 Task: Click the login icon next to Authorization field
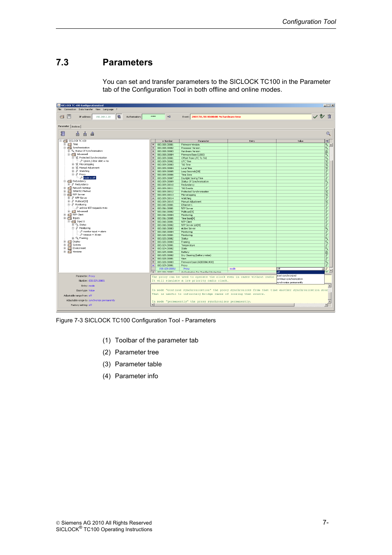point(168,117)
